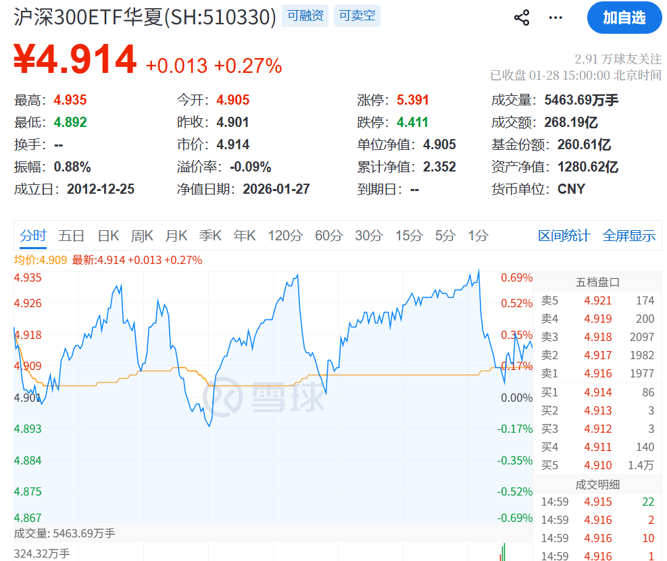Viewport: 667px width, 561px height.
Task: Choose the 60分 interval tab
Action: [x=329, y=236]
